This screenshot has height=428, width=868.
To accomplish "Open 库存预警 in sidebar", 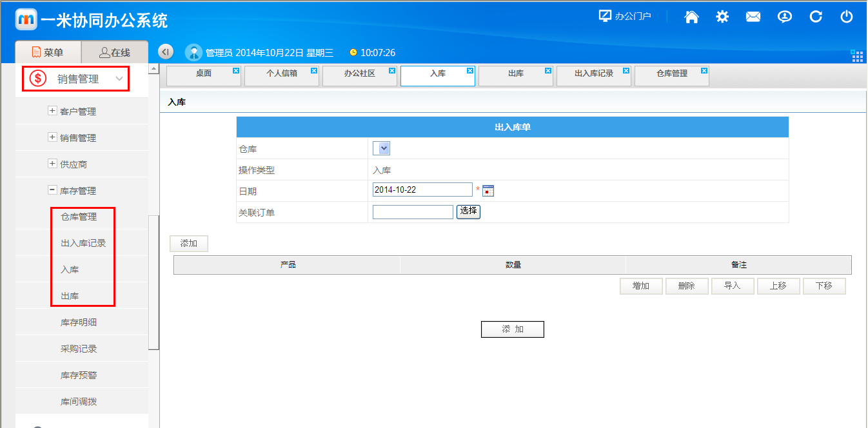I will (79, 375).
